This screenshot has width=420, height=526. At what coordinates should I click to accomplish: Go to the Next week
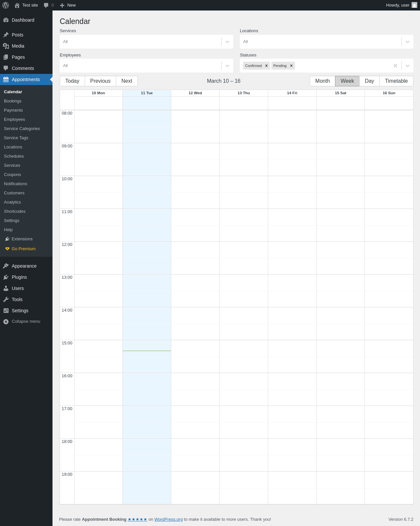[x=127, y=81]
